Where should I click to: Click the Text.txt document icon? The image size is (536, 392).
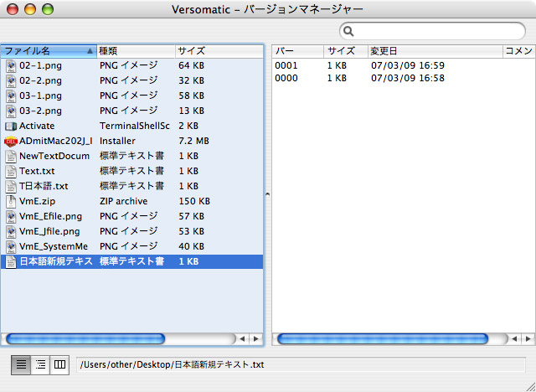click(x=11, y=171)
